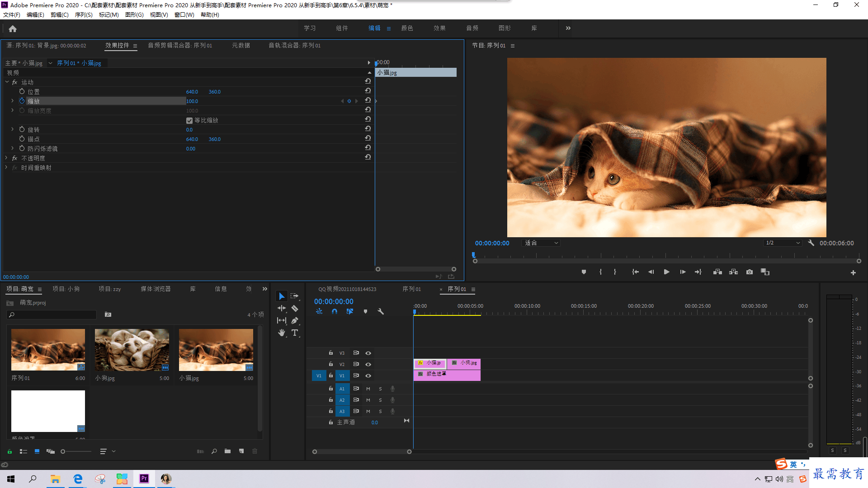Toggle linked selection in timeline
Screen dimensions: 868x488
pyautogui.click(x=349, y=311)
